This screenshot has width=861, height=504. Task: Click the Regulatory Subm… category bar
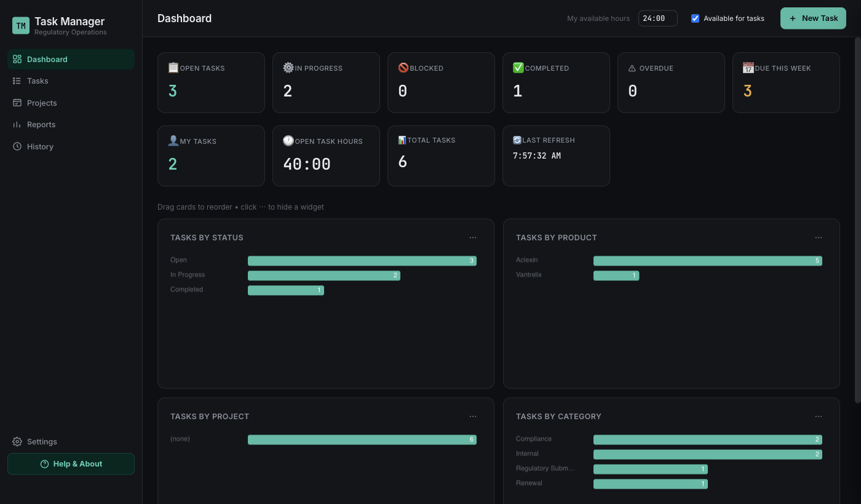pyautogui.click(x=651, y=469)
